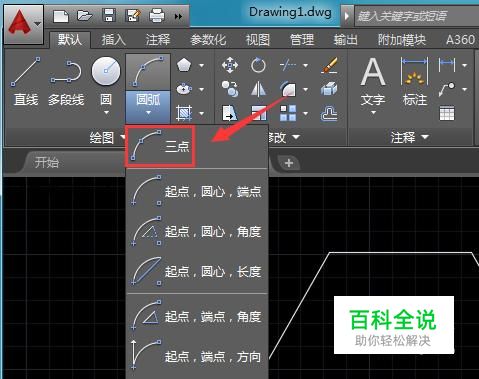Select the Stretch tool icon
Screen dimensions: 479x379
[x=230, y=113]
